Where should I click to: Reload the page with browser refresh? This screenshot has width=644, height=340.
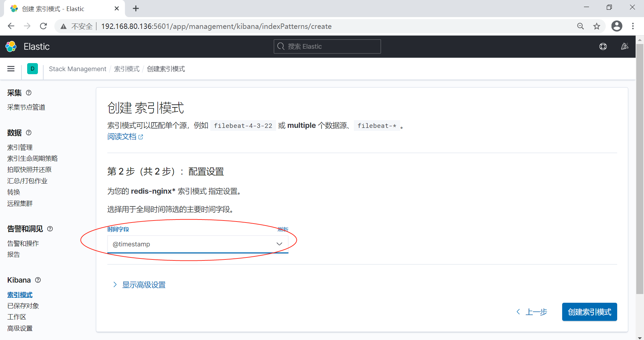point(43,26)
